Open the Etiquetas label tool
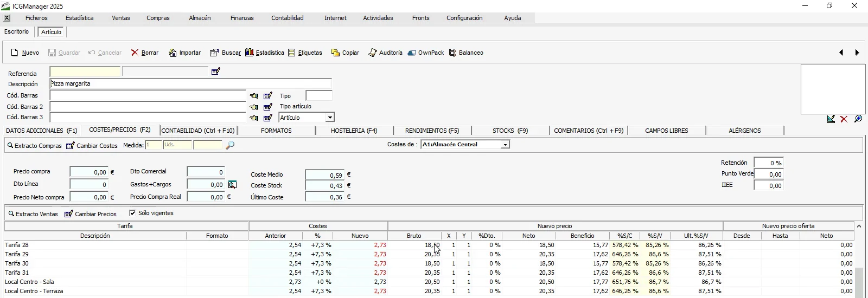Image resolution: width=868 pixels, height=298 pixels. coord(305,53)
